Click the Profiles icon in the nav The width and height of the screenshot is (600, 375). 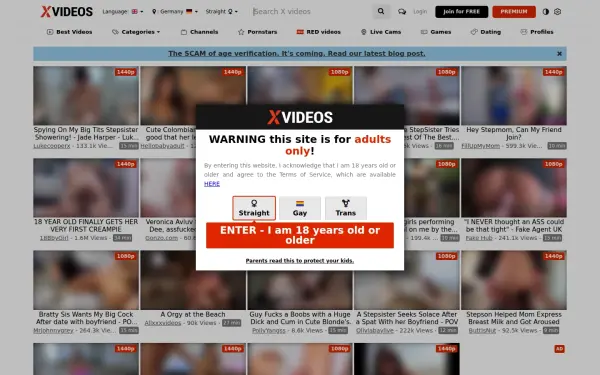pyautogui.click(x=524, y=32)
